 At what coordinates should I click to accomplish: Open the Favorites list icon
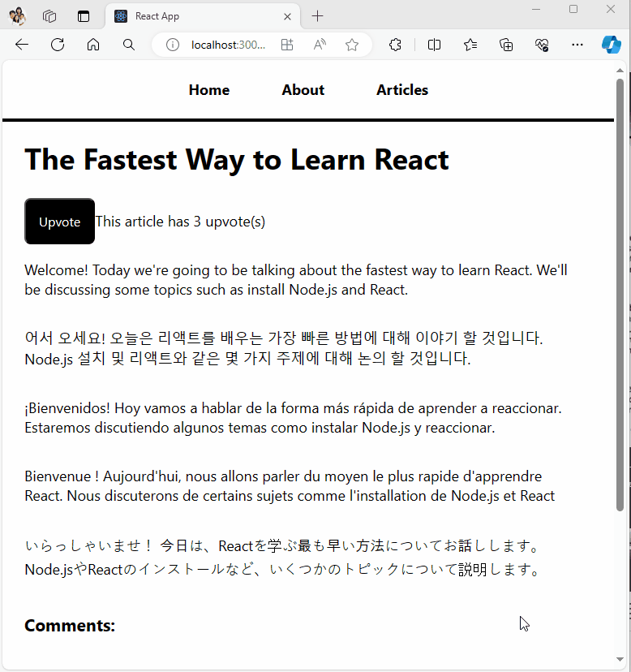(470, 45)
